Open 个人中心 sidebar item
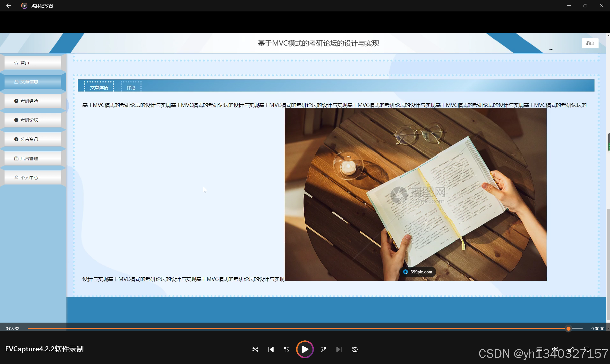This screenshot has height=364, width=610. click(33, 177)
